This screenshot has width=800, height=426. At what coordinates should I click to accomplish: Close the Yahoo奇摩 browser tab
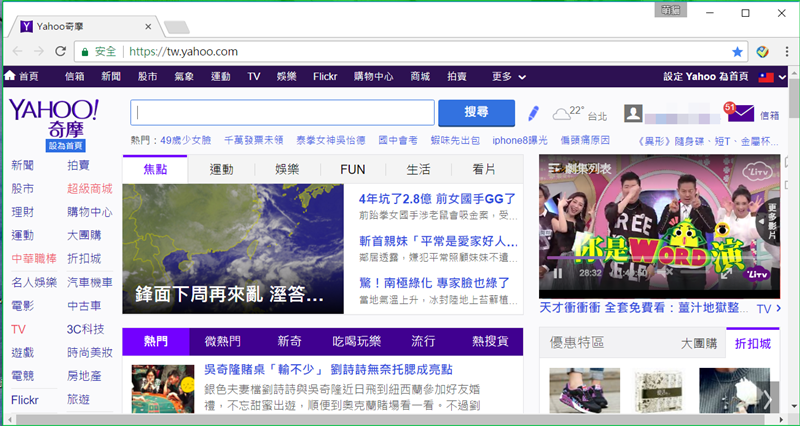[x=148, y=27]
